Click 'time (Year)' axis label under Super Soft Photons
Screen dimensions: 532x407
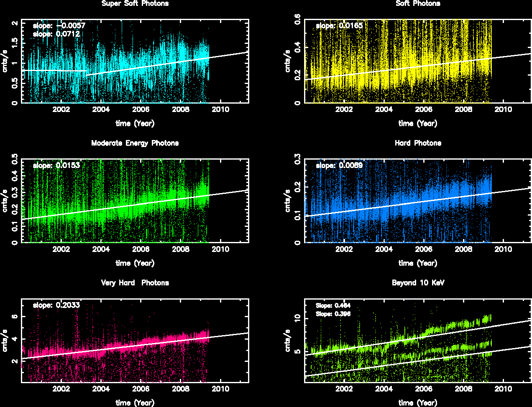pos(135,124)
